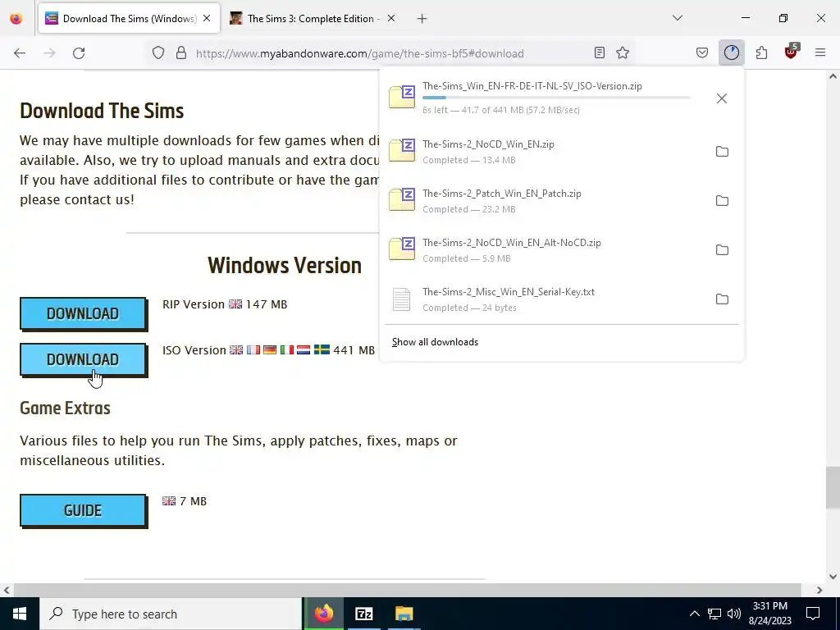840x630 pixels.
Task: Click the horizontal scroll left arrow
Action: coord(7,590)
